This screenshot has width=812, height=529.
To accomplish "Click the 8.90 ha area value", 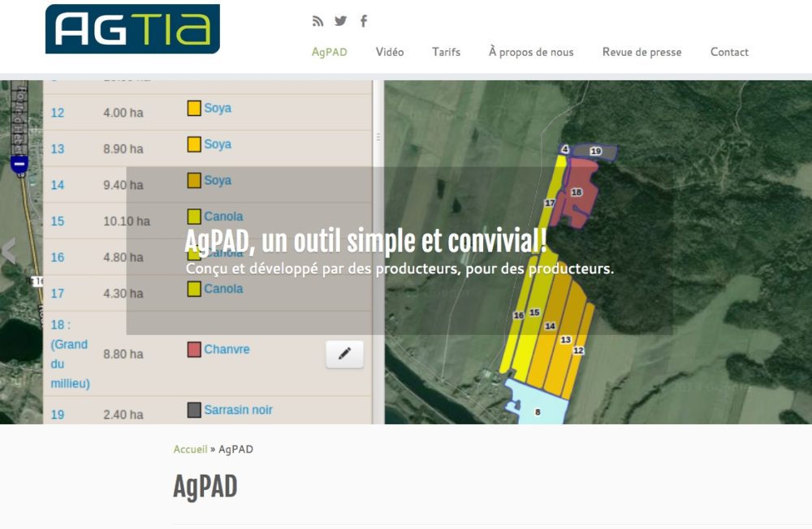I will click(x=123, y=149).
